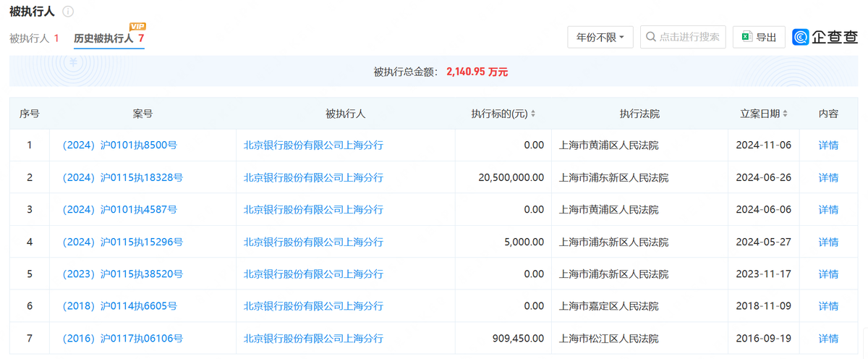This screenshot has width=868, height=359.
Task: Open 北京银行股份有限公司上海分行 link in row 1
Action: (313, 145)
